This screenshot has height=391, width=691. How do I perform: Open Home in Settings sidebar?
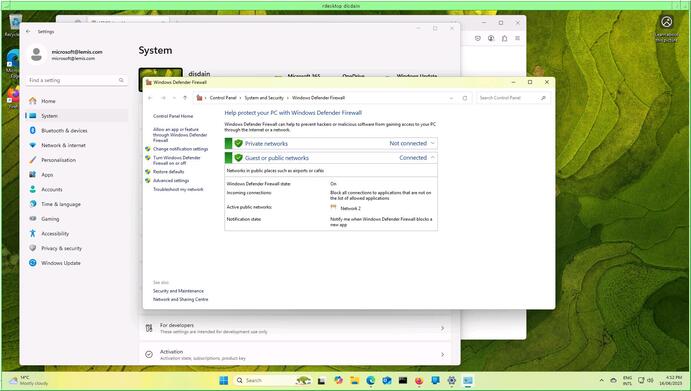[x=76, y=101]
